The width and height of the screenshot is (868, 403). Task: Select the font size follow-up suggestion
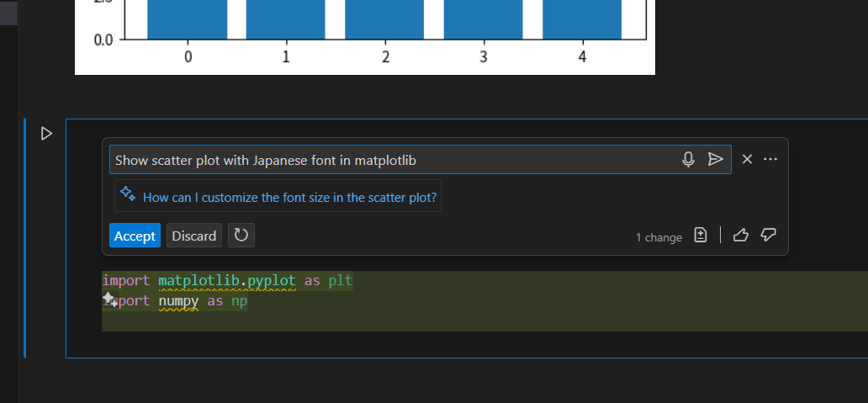click(x=289, y=198)
